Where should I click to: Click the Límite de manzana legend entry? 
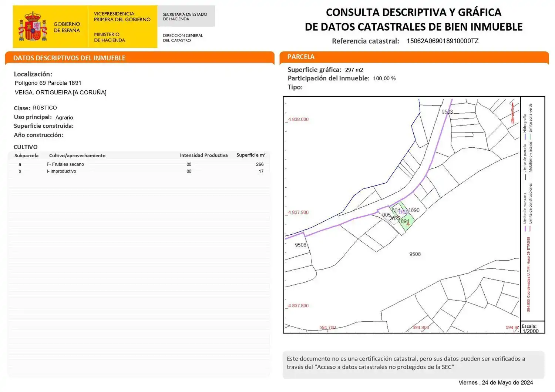(x=525, y=212)
